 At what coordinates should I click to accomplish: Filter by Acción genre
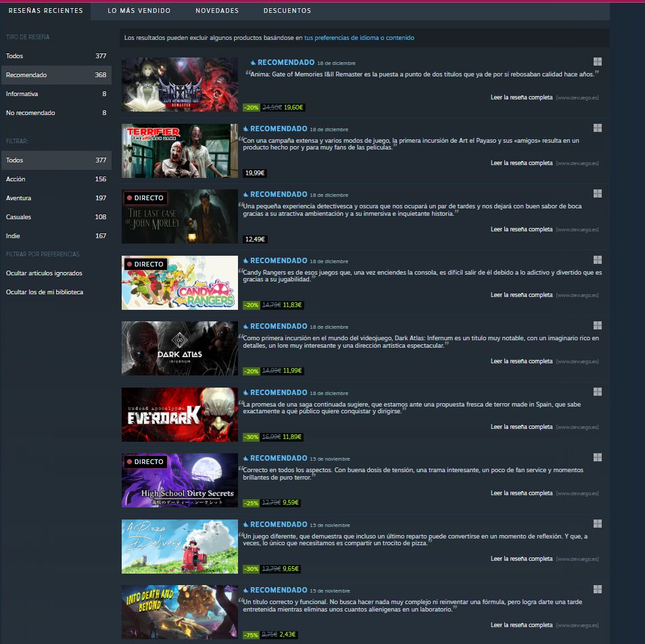coord(56,179)
